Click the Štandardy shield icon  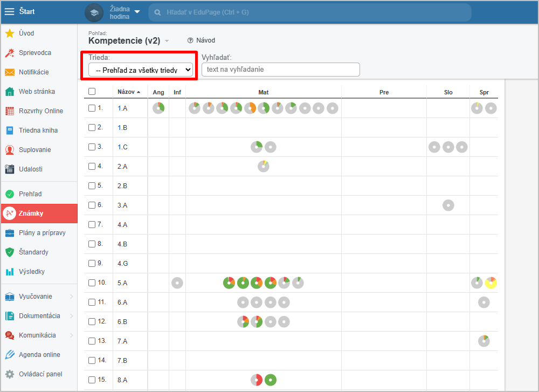pos(10,252)
